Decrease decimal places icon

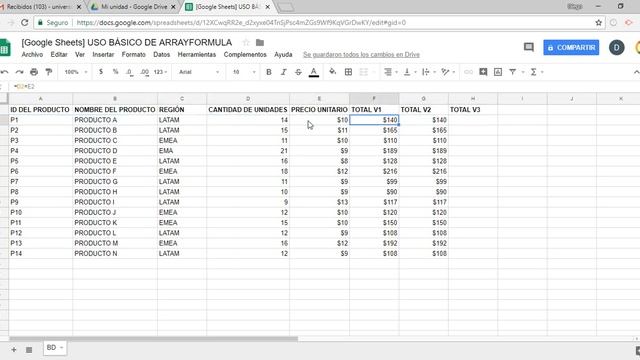tap(129, 72)
